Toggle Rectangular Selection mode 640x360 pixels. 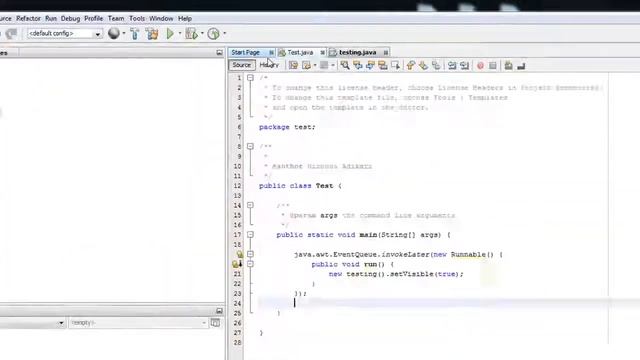pyautogui.click(x=396, y=65)
